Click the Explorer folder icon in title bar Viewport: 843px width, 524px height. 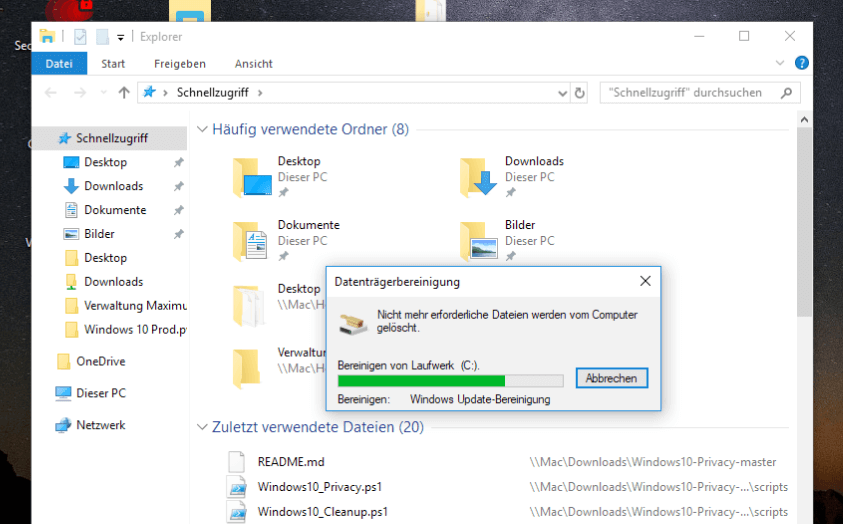47,37
